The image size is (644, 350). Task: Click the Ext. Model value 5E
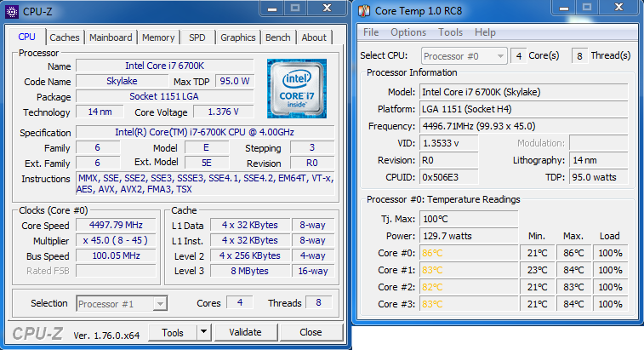tap(206, 163)
